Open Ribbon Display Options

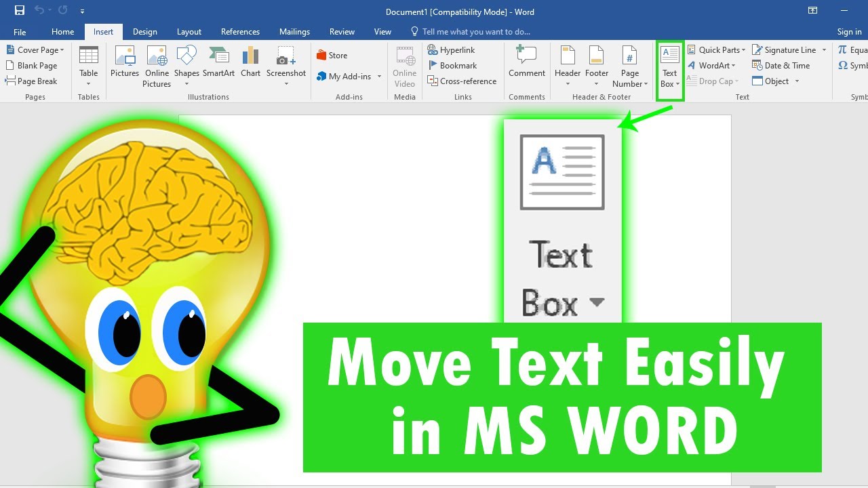point(812,11)
